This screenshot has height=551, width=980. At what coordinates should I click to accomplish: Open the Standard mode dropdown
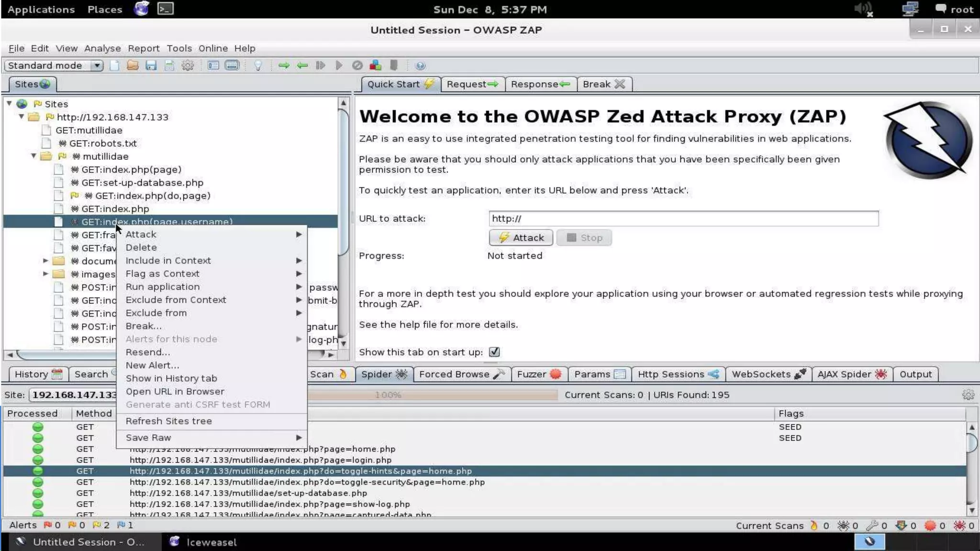[x=97, y=66]
